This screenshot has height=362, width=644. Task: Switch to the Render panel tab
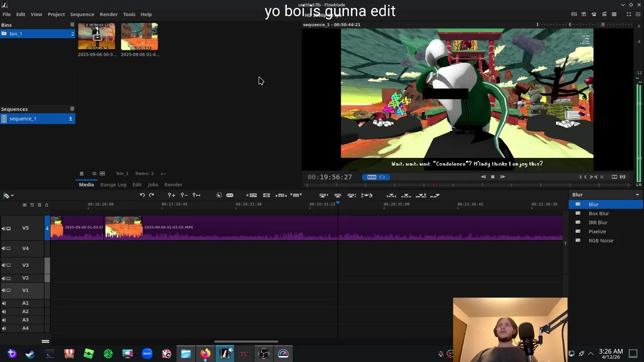pyautogui.click(x=173, y=185)
